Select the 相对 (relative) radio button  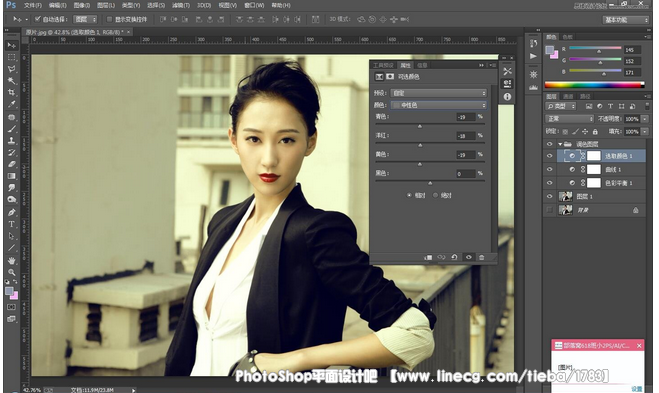pyautogui.click(x=409, y=195)
